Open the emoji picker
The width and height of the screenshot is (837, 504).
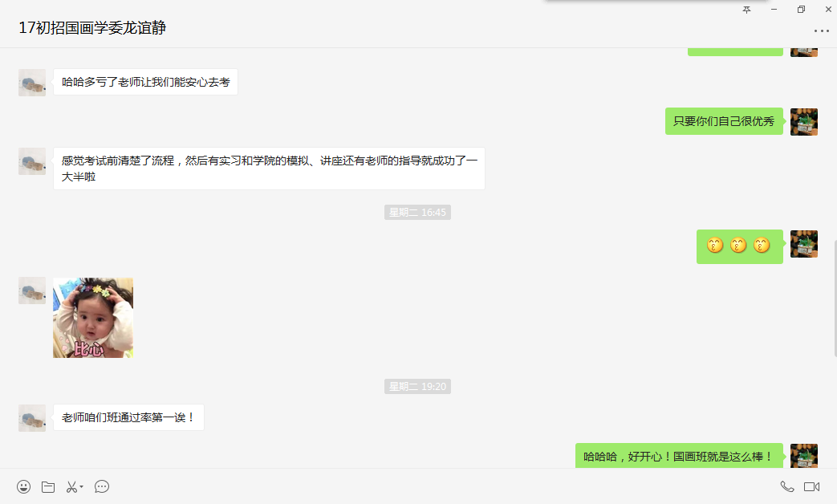click(24, 486)
